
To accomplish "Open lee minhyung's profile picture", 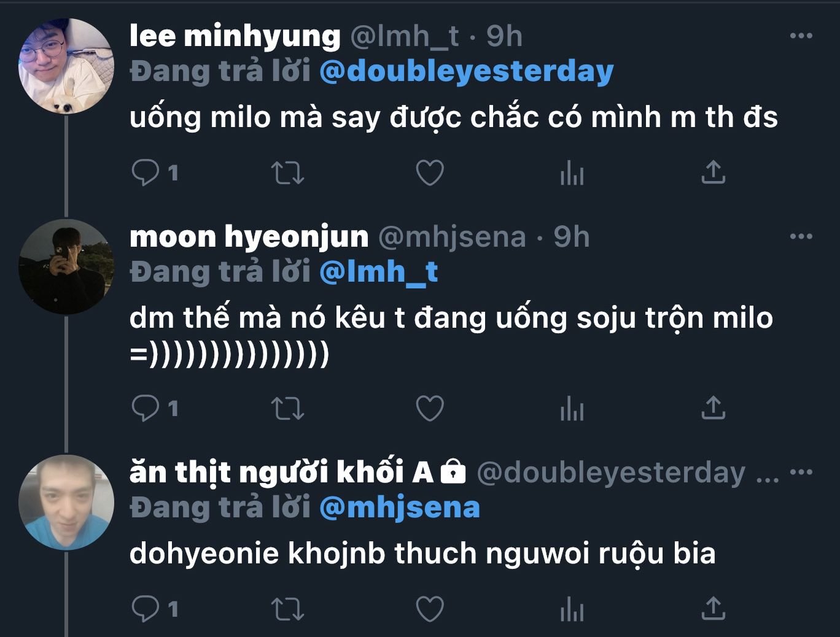I will [x=66, y=66].
